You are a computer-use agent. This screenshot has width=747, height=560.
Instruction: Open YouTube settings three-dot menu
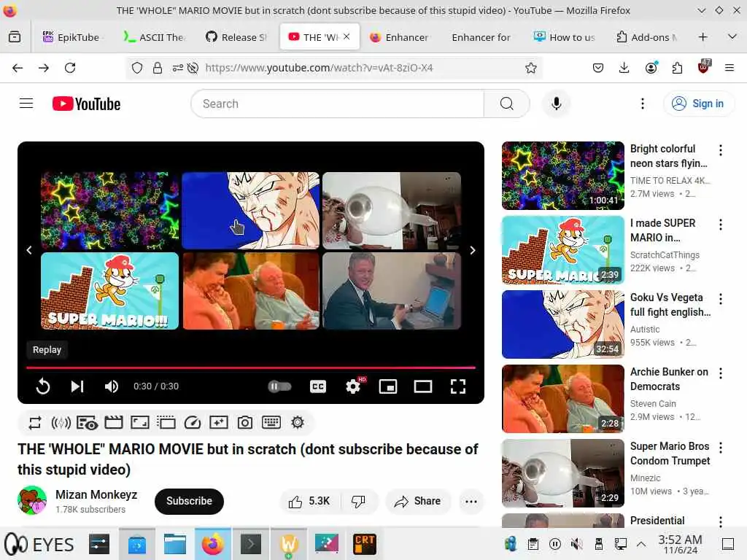(x=643, y=104)
